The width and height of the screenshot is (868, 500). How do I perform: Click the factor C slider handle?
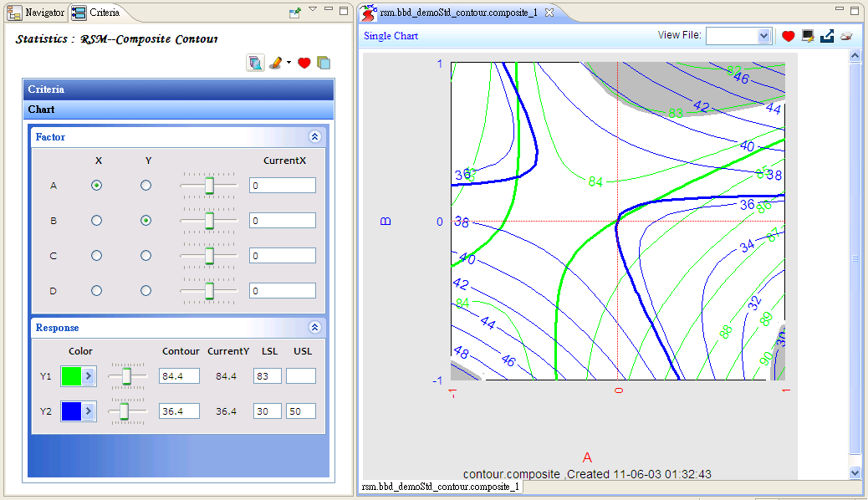209,256
